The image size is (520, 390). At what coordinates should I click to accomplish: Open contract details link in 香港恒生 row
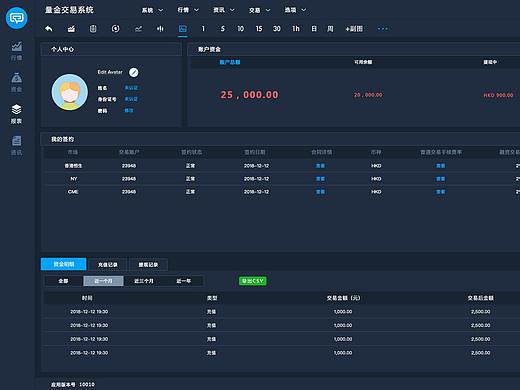click(320, 166)
